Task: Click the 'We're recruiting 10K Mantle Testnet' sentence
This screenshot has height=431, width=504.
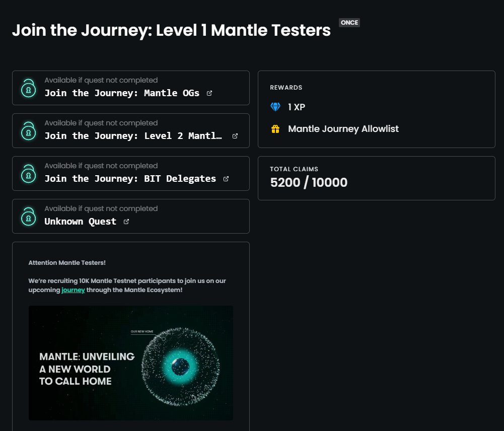Action: click(x=127, y=285)
